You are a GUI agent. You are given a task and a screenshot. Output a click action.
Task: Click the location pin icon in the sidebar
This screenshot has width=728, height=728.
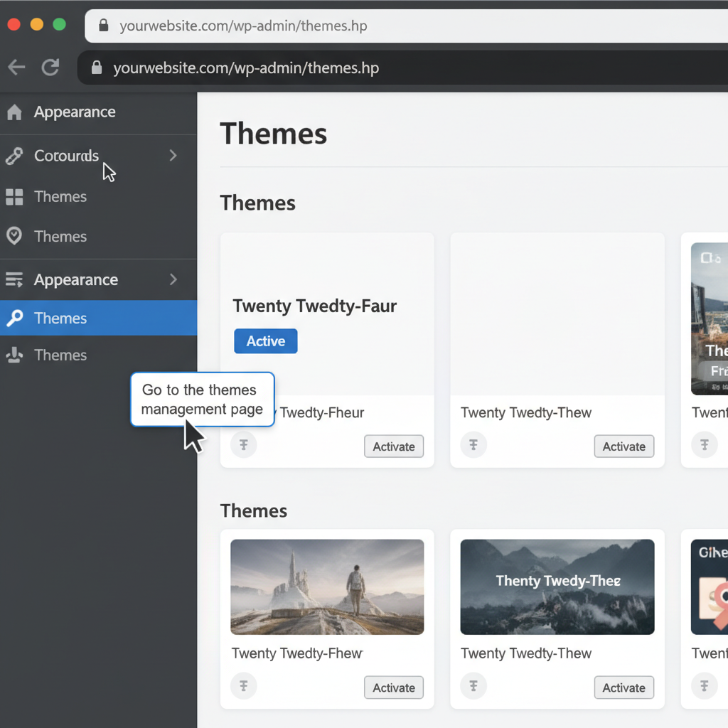(x=14, y=236)
